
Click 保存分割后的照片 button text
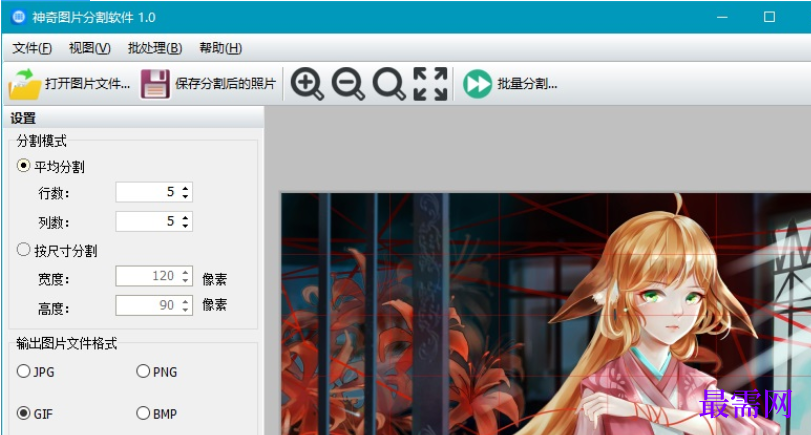[x=226, y=84]
